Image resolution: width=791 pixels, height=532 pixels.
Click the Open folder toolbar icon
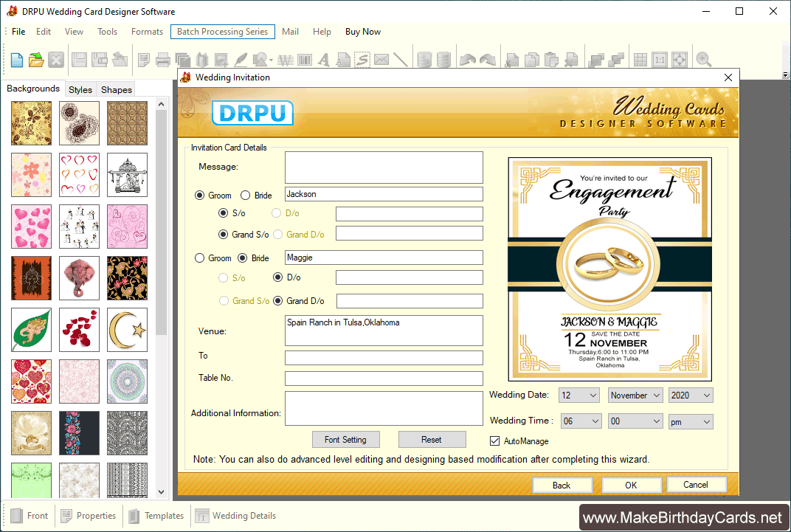(36, 60)
